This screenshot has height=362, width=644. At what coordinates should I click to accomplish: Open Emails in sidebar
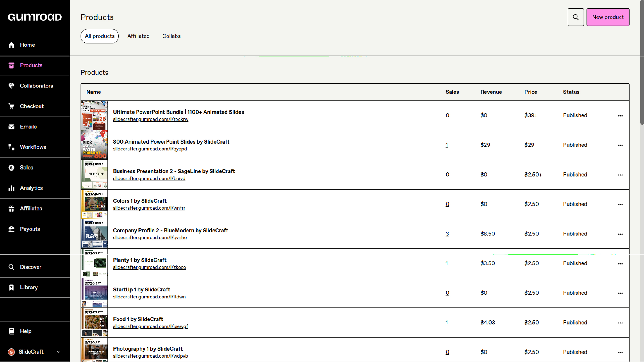35,127
